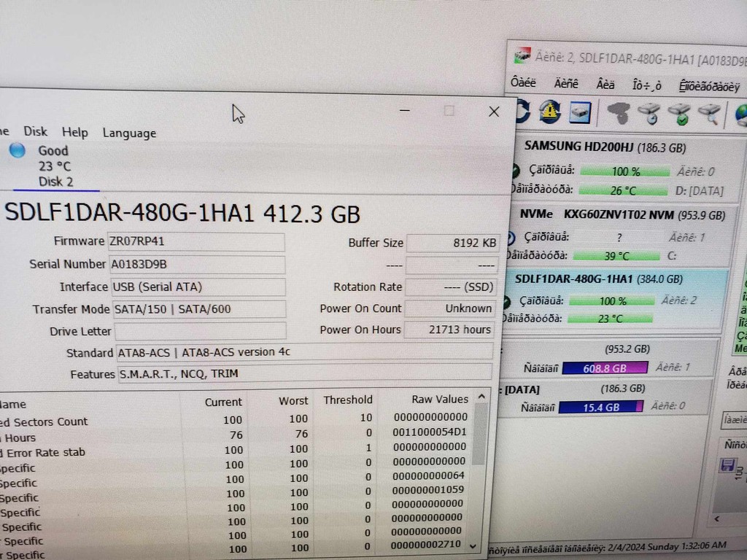Click raw value 000000002710
The height and width of the screenshot is (560, 747).
(x=425, y=544)
